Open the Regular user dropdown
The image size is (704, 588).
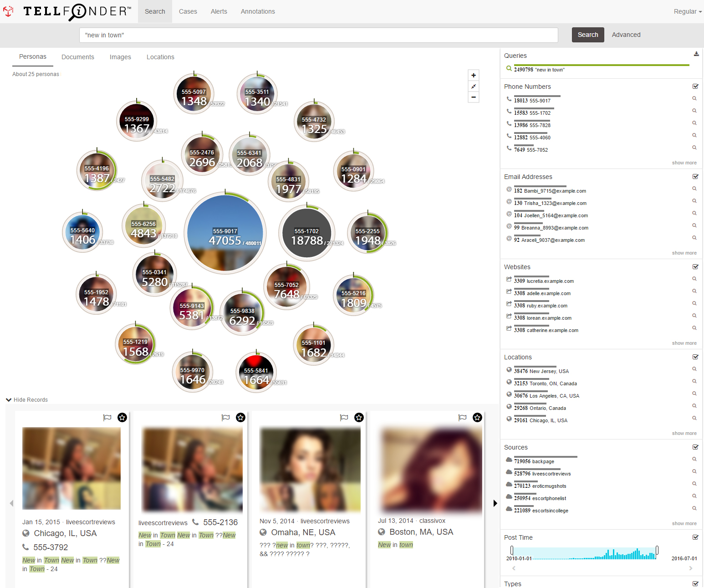(687, 11)
